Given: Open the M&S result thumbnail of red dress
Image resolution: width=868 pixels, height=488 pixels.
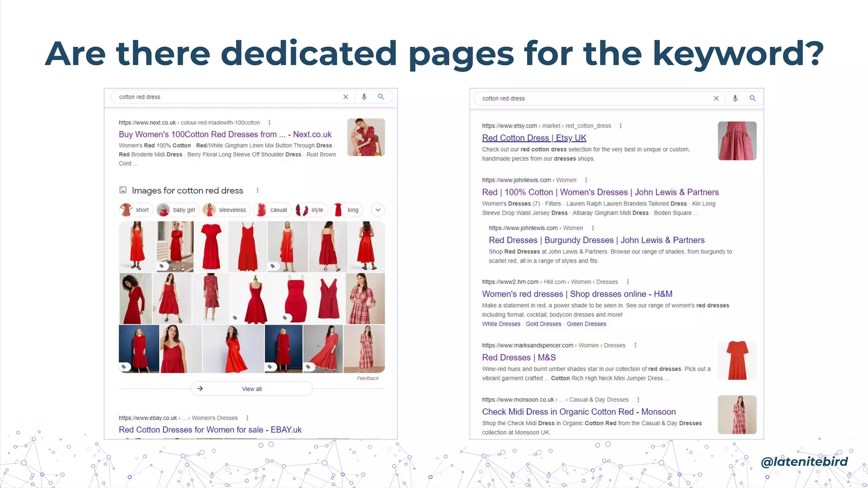Looking at the screenshot, I should coord(737,360).
